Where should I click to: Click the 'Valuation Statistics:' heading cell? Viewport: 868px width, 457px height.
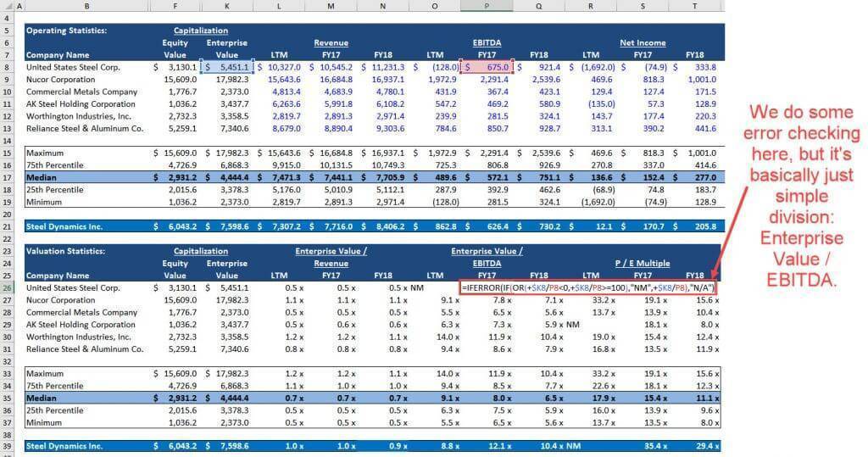[x=65, y=251]
